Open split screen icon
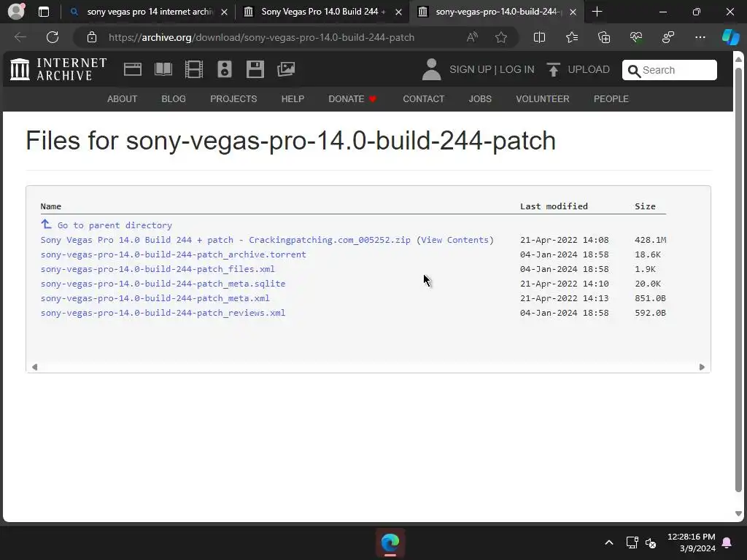This screenshot has height=560, width=747. (x=539, y=37)
